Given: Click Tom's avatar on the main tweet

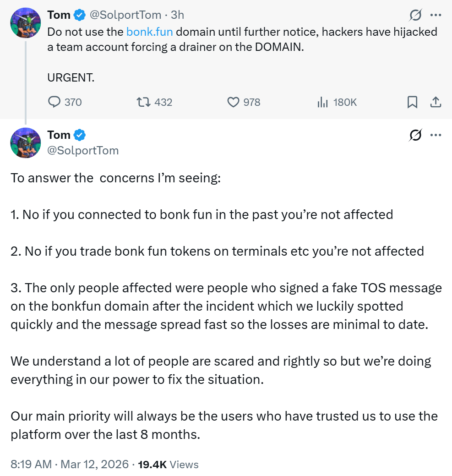Looking at the screenshot, I should point(26,143).
